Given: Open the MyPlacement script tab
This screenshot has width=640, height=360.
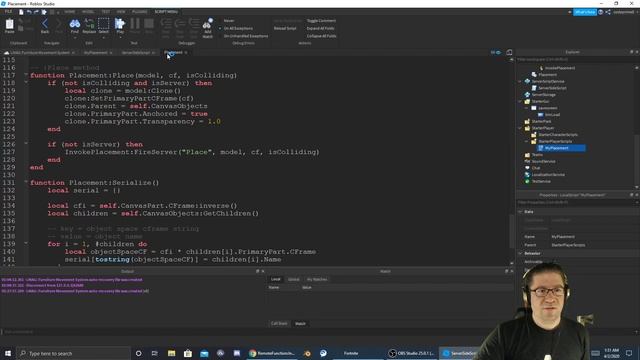Looking at the screenshot, I should (x=96, y=53).
